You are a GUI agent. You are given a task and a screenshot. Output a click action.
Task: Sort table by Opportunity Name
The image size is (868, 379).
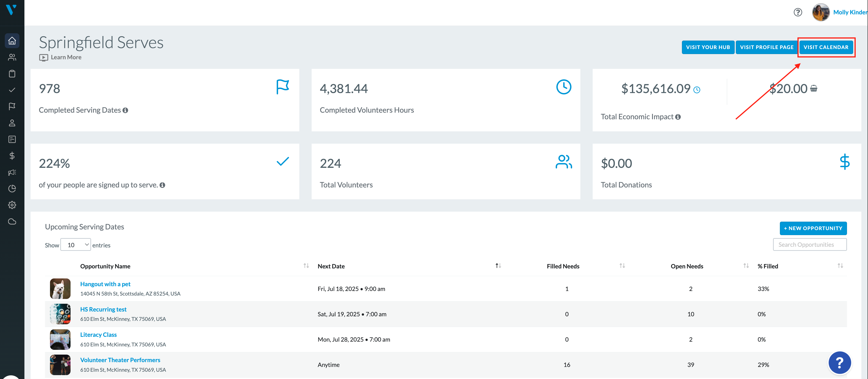click(x=306, y=266)
